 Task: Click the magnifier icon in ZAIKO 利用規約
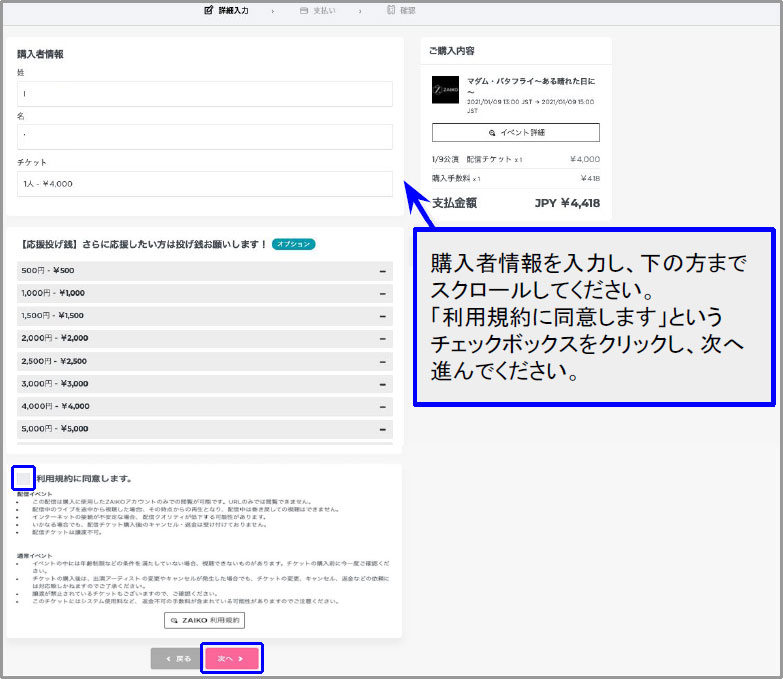(174, 621)
